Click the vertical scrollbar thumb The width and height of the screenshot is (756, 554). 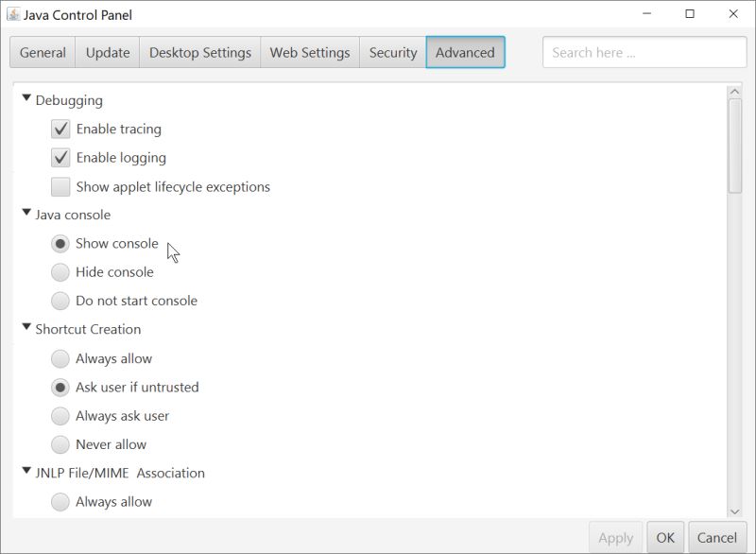(x=735, y=146)
